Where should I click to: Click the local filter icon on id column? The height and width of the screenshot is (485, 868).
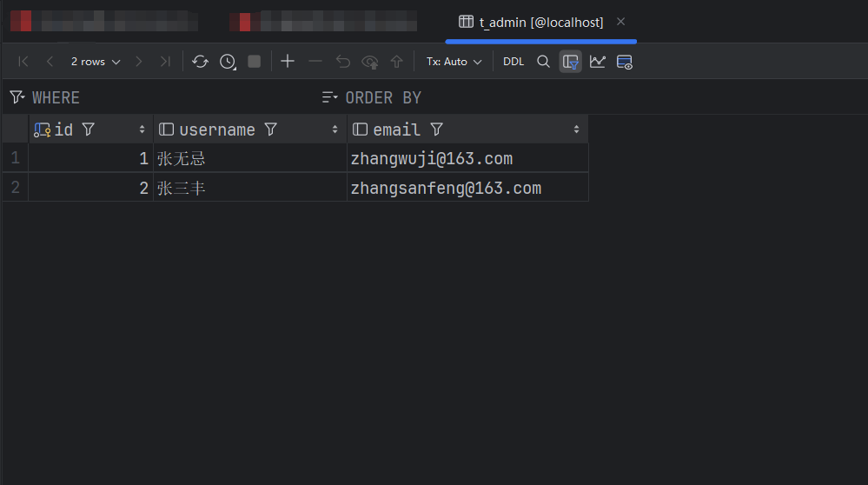88,130
